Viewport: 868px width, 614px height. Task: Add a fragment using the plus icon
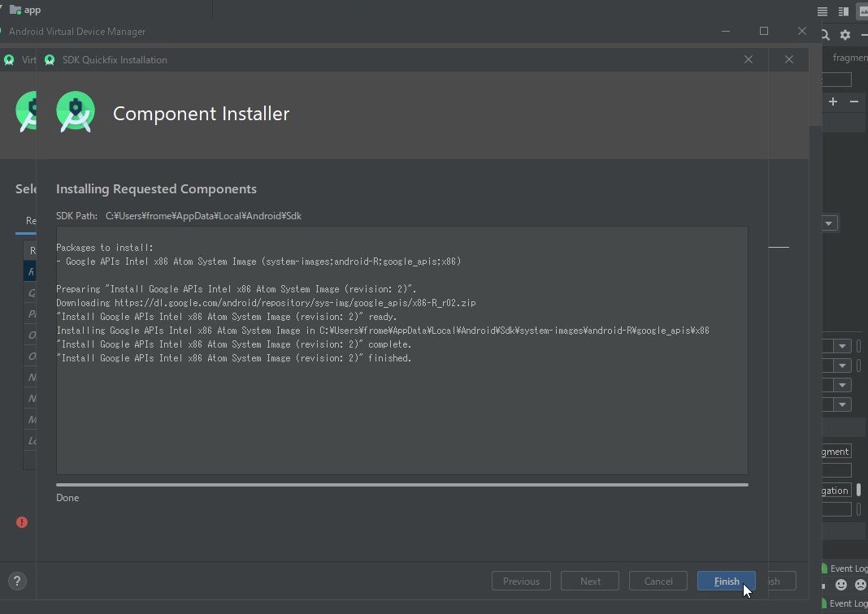pos(833,102)
